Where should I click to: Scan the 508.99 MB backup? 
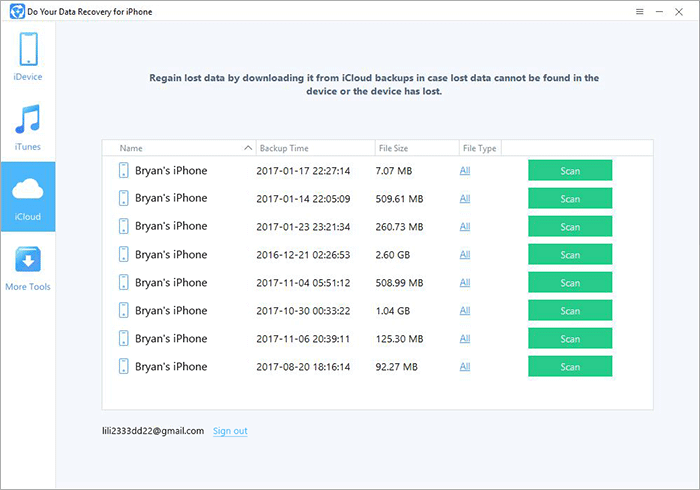point(570,282)
